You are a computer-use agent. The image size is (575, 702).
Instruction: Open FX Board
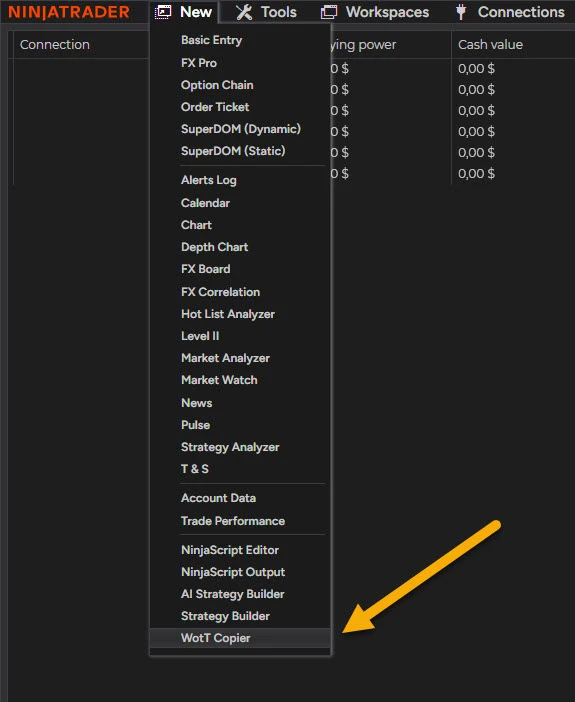[206, 269]
